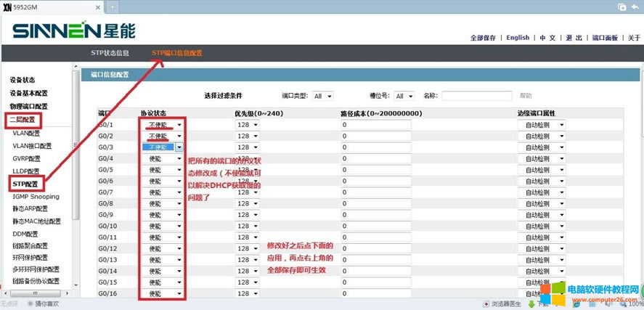Change priority dropdown for port G0/5

tap(248, 170)
